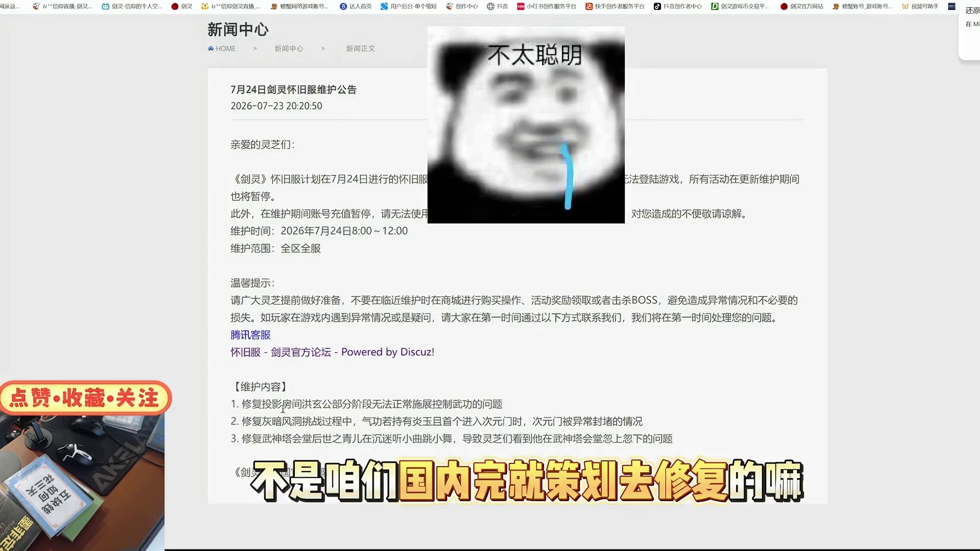This screenshot has width=980, height=551.
Task: Click the title 7月24日剑灵怀旧服维护公告
Action: pyautogui.click(x=293, y=90)
